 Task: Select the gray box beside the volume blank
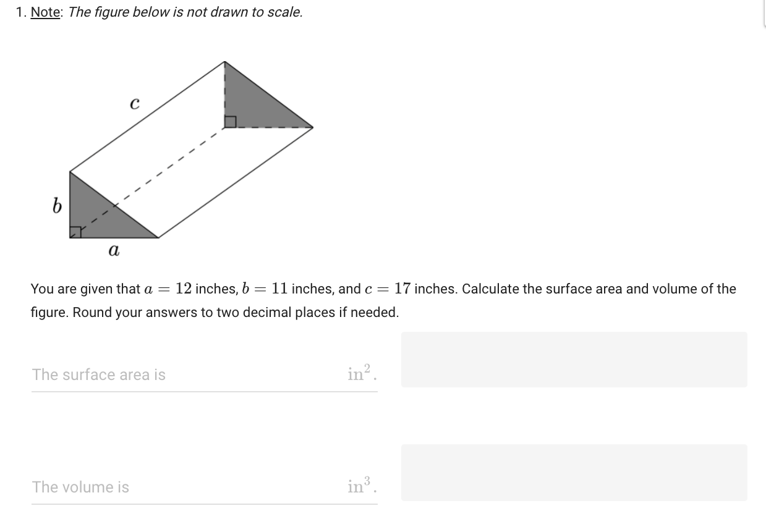[574, 472]
